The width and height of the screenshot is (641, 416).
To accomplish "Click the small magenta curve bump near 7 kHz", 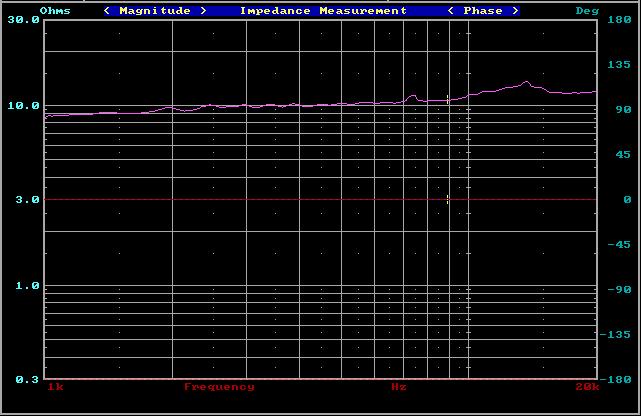I will 413,96.
